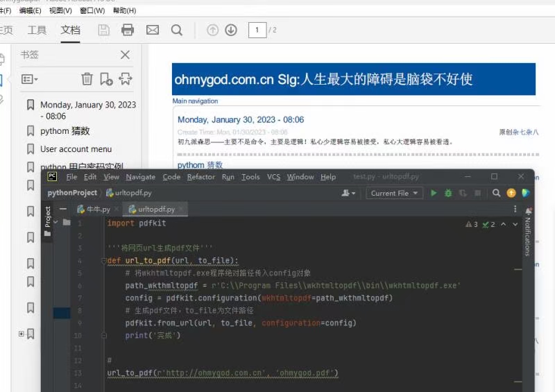Click the orange update arrow icon in PyCharm

click(x=511, y=193)
